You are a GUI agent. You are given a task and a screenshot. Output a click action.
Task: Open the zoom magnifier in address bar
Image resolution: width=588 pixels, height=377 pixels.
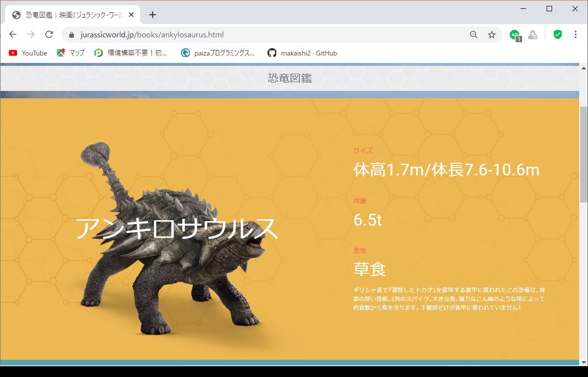[x=473, y=34]
